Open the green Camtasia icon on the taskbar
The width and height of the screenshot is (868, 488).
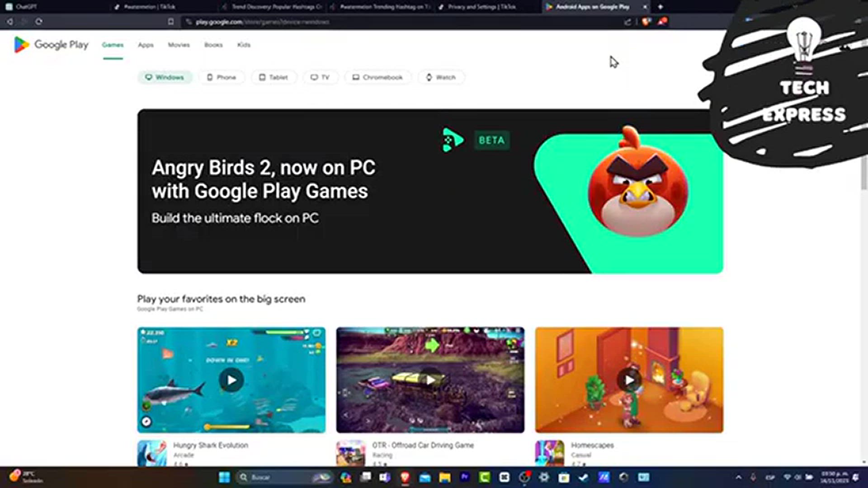(485, 477)
